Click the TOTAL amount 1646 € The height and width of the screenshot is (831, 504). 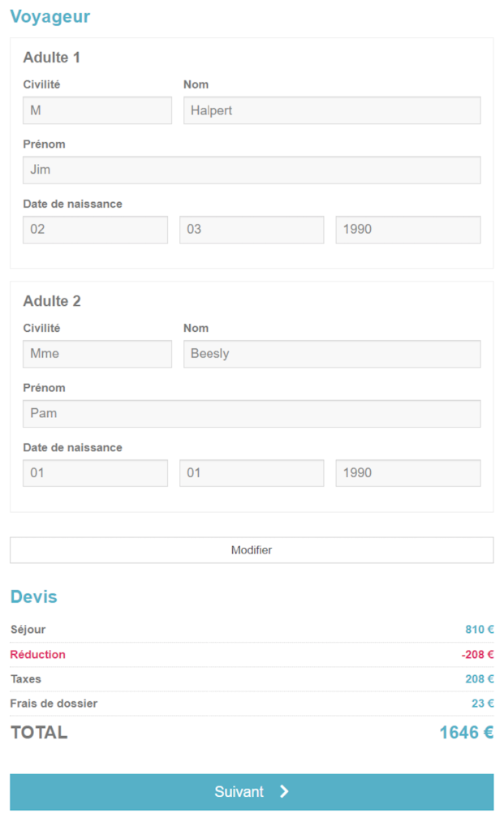tap(466, 733)
